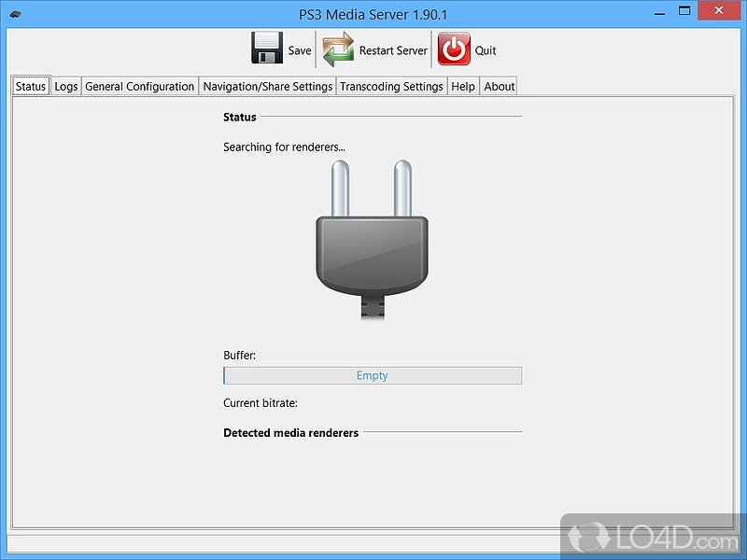Click the 'Buffer:' label
The image size is (747, 560).
click(x=239, y=356)
